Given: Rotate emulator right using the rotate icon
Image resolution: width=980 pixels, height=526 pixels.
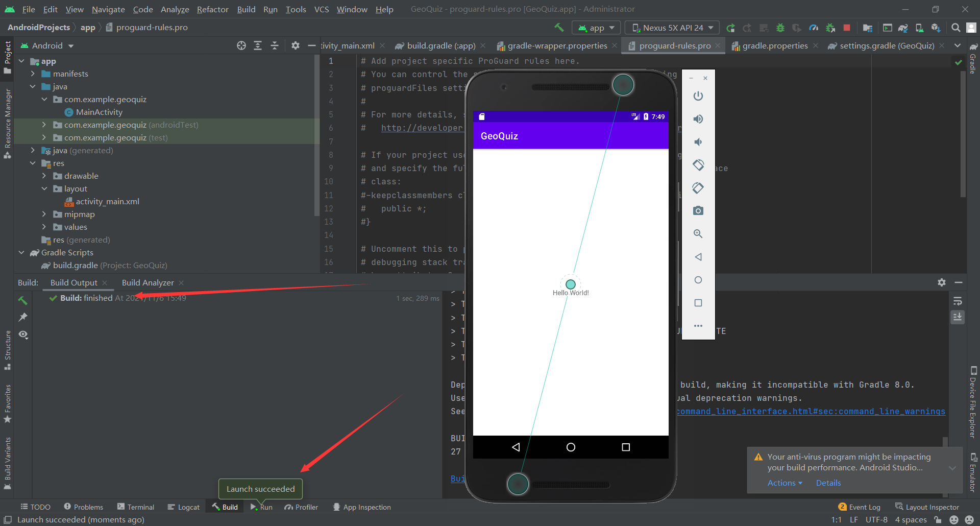Looking at the screenshot, I should pyautogui.click(x=698, y=188).
